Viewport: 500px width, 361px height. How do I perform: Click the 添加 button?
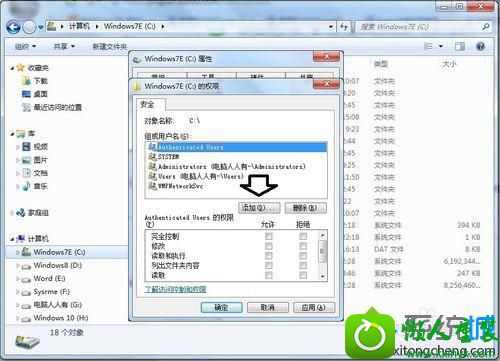coord(259,208)
